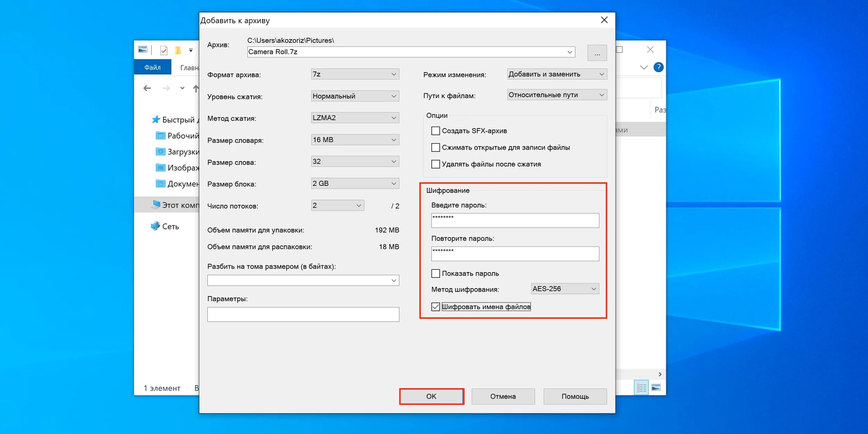Click the new folder quick access icon

[178, 50]
